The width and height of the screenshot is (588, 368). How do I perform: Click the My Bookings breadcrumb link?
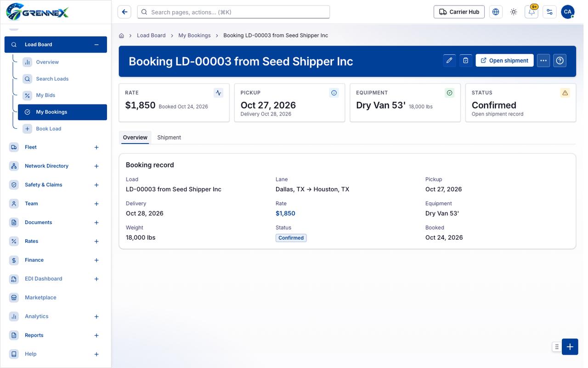tap(194, 35)
